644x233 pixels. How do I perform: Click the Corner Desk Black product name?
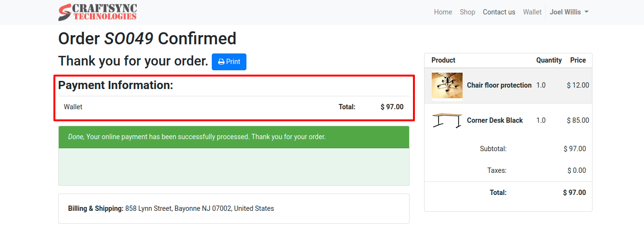pyautogui.click(x=495, y=120)
